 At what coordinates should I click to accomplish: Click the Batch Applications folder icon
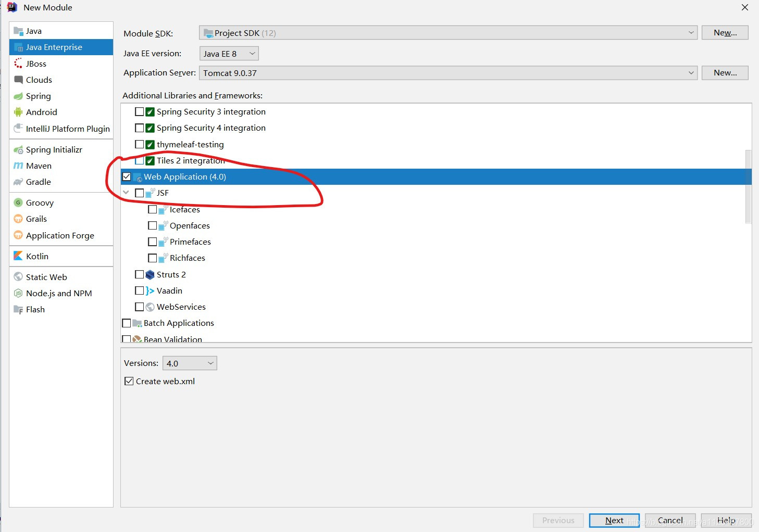tap(138, 323)
